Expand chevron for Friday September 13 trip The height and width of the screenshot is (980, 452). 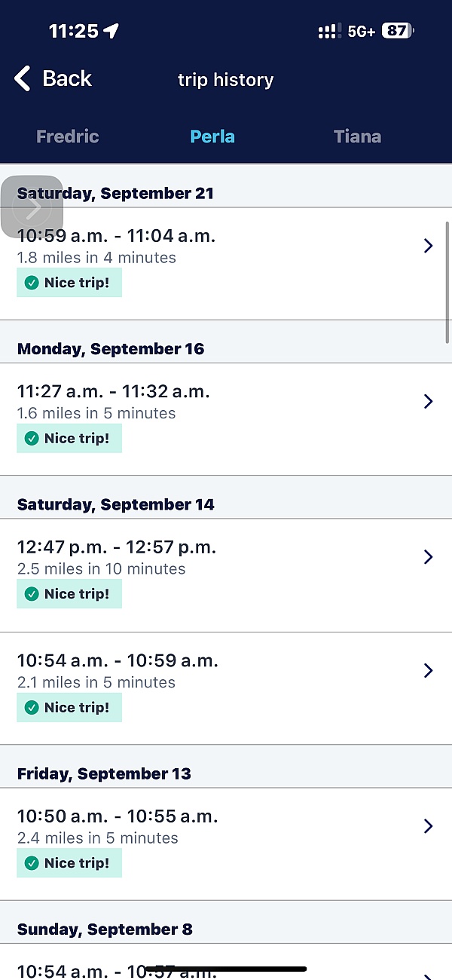pos(428,826)
